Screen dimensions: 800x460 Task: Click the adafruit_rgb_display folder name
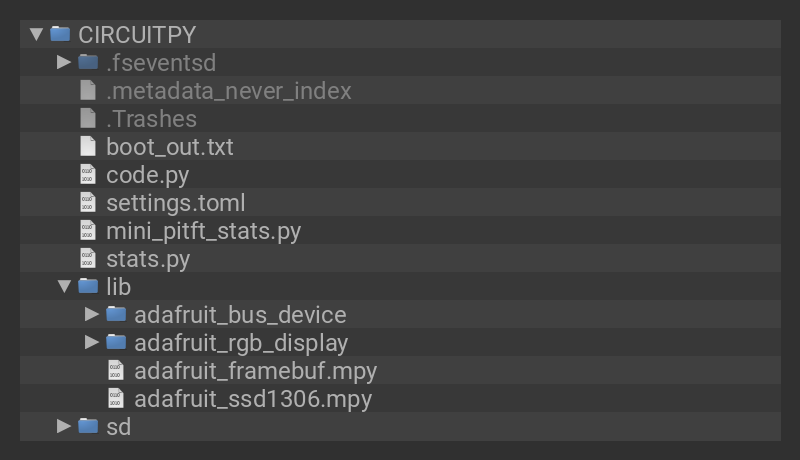(241, 342)
